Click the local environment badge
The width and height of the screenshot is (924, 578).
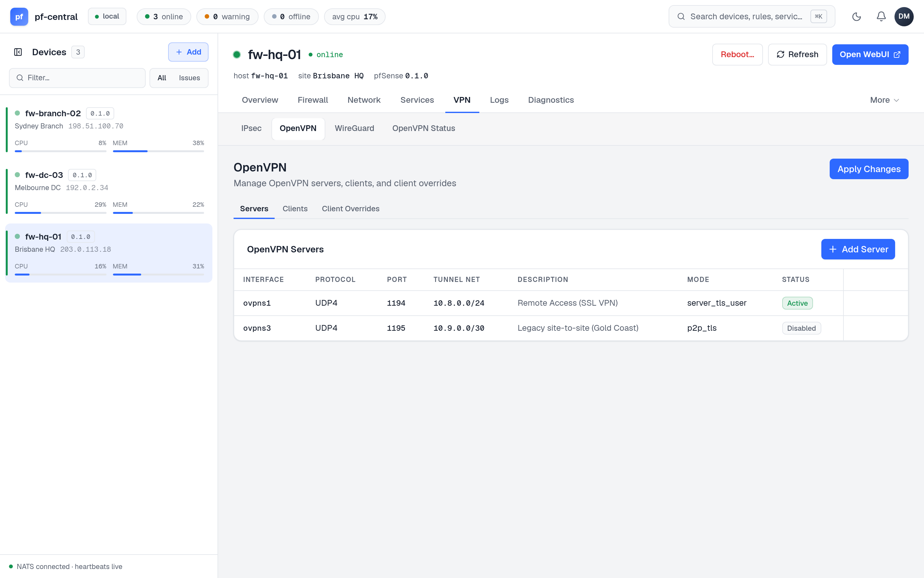(x=107, y=16)
